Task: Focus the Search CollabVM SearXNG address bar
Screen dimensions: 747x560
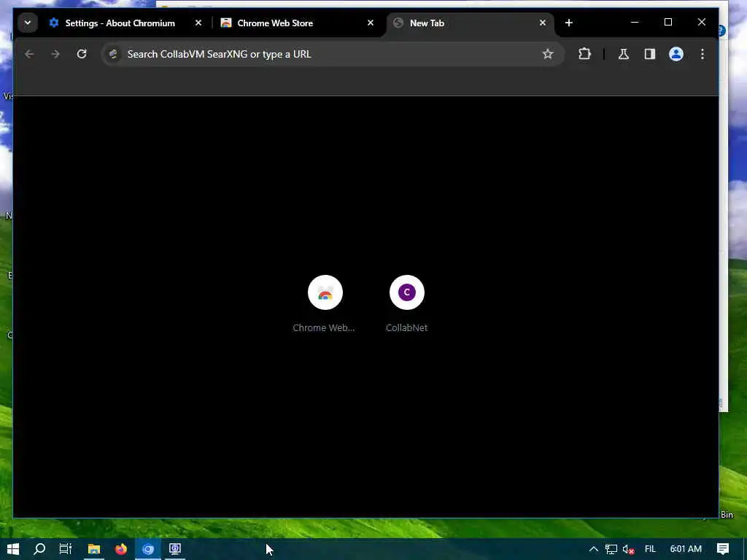Action: click(331, 54)
